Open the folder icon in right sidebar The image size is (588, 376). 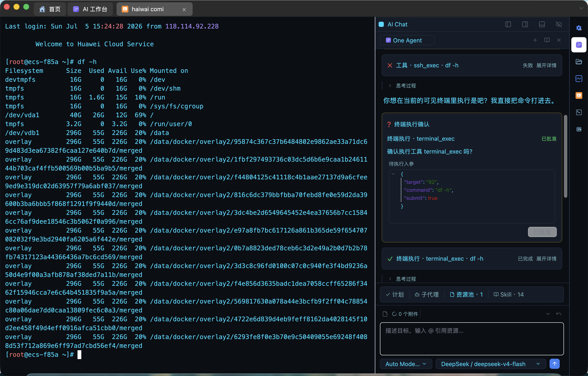pos(579,61)
